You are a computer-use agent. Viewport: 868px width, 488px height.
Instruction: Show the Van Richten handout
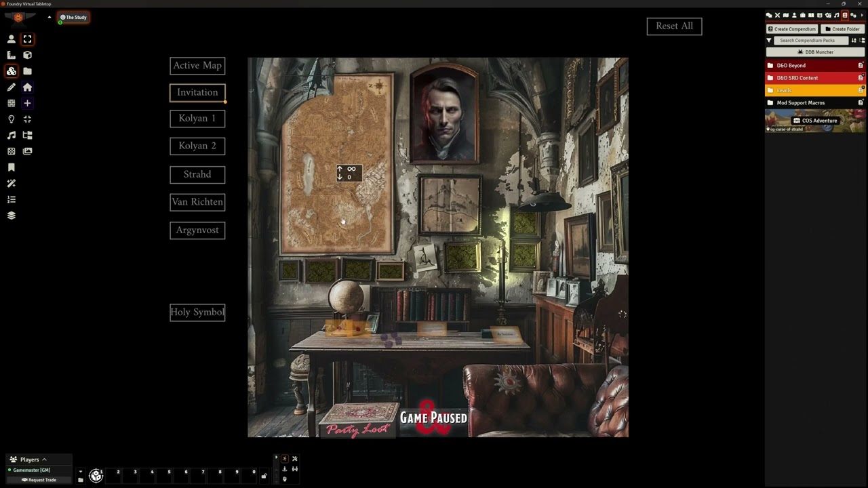(197, 202)
